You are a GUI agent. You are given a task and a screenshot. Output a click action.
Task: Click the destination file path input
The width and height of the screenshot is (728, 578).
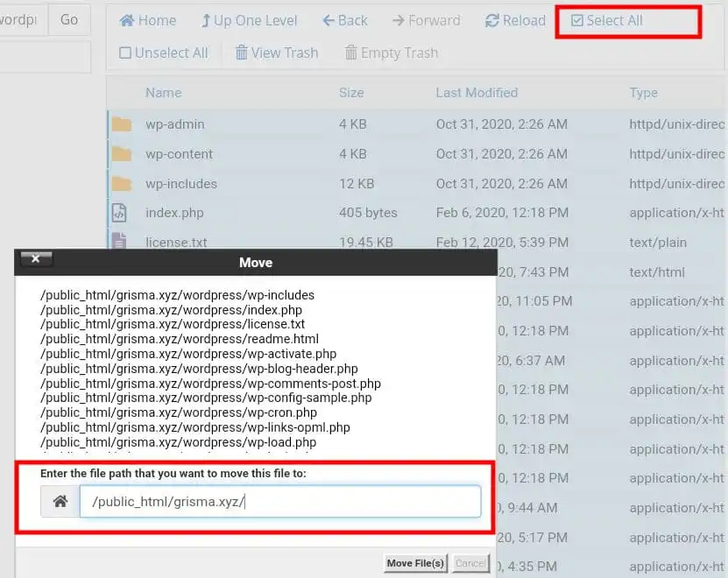(x=280, y=502)
